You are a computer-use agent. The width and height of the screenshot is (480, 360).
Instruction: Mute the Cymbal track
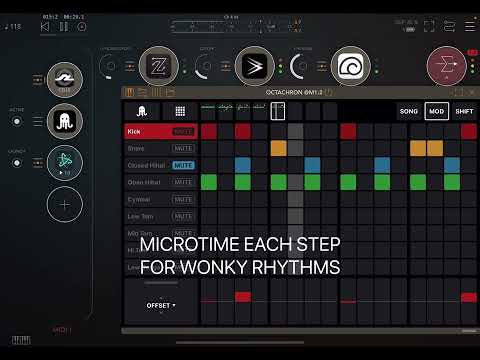click(183, 199)
